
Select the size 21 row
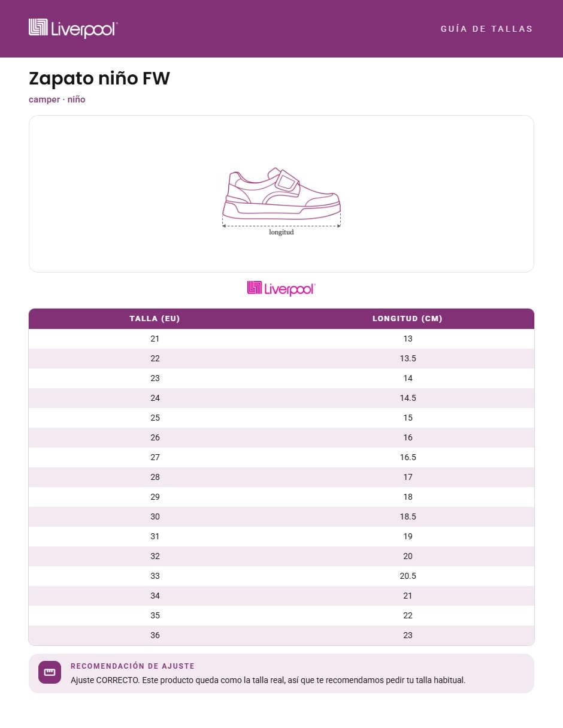pos(281,339)
